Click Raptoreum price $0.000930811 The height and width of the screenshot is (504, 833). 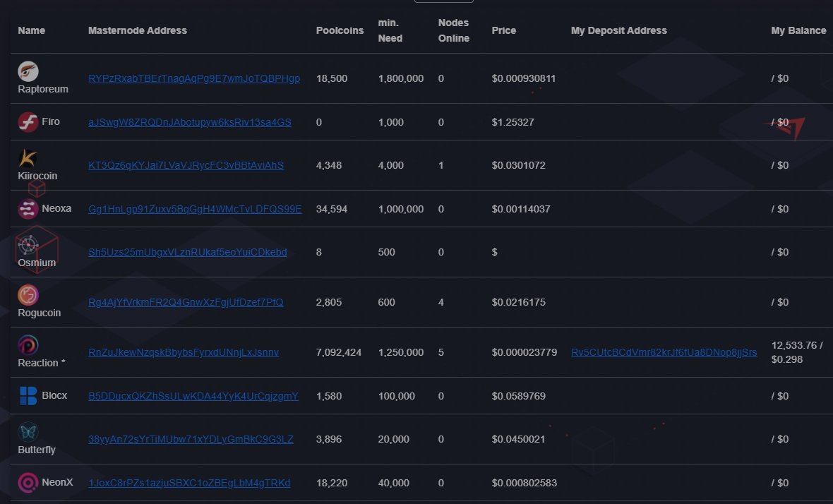point(524,78)
